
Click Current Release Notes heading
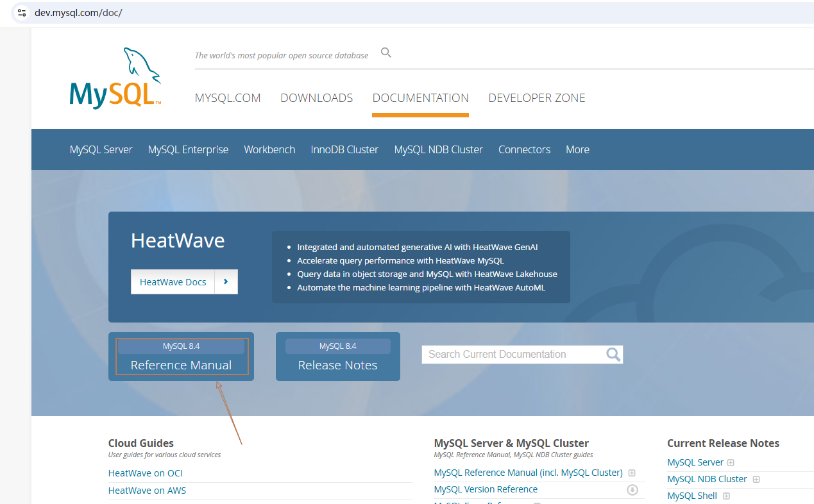(723, 443)
